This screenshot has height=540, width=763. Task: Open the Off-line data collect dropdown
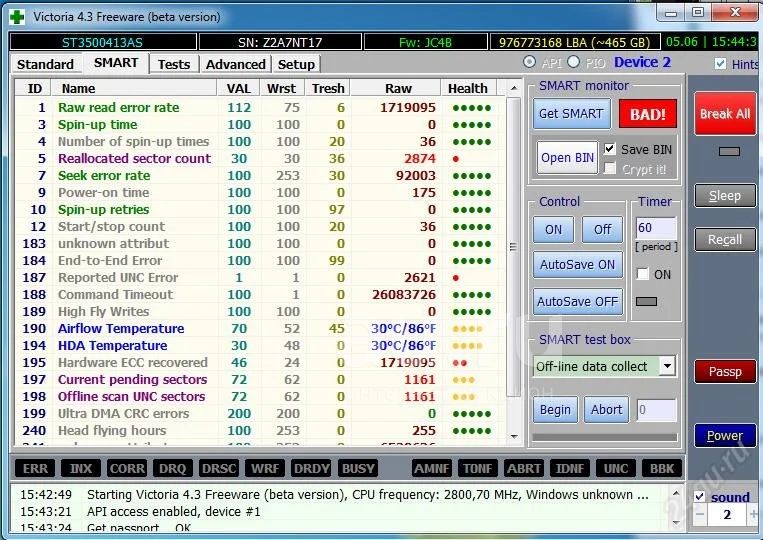tap(668, 366)
